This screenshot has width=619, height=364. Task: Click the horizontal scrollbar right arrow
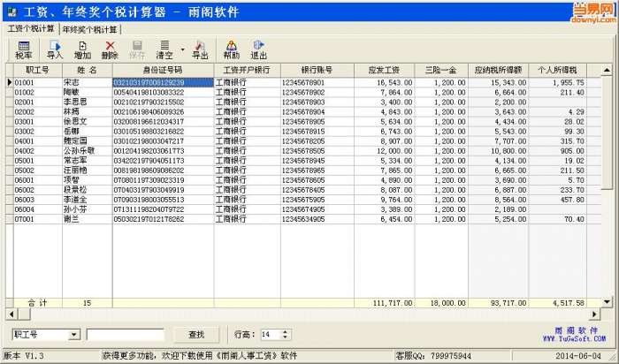pos(594,315)
